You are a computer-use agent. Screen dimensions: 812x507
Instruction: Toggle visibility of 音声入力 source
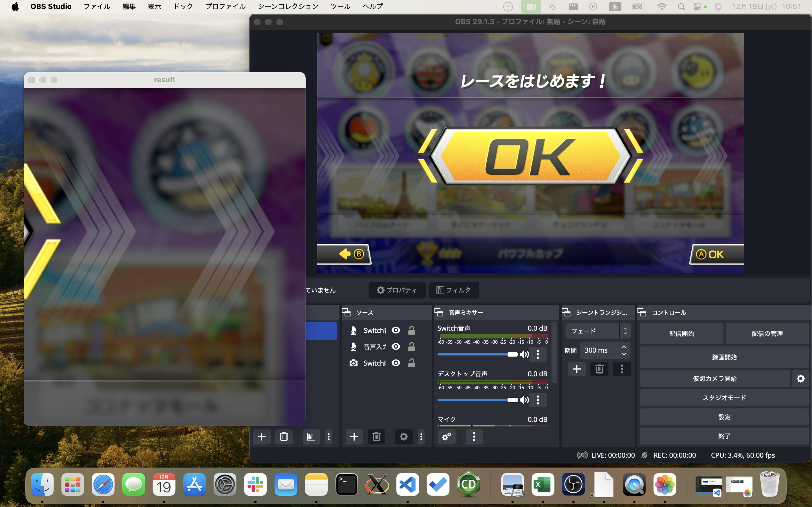click(396, 347)
